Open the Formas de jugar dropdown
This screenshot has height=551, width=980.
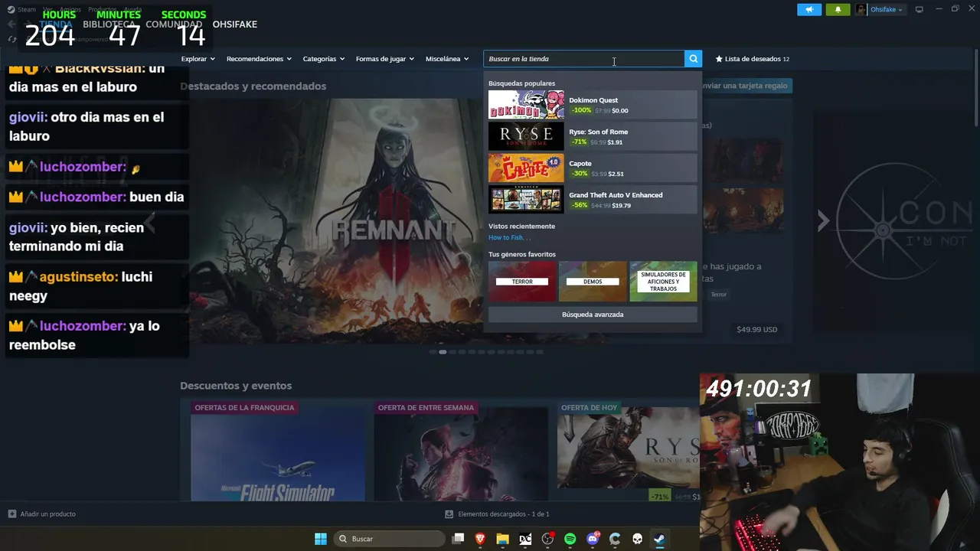[385, 59]
